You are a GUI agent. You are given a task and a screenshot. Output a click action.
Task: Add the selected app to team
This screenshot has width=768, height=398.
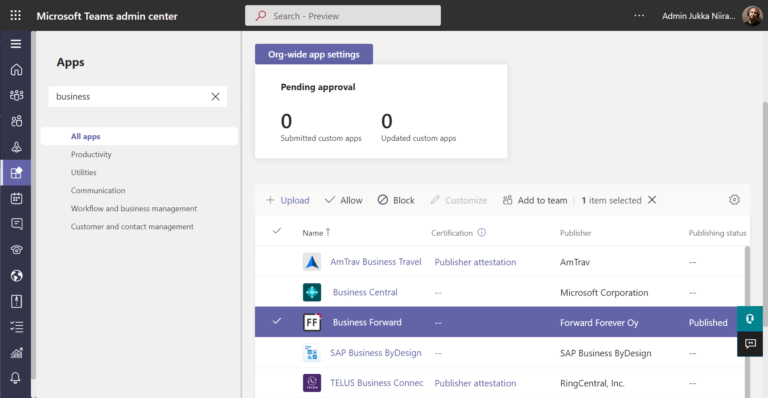[x=534, y=200]
